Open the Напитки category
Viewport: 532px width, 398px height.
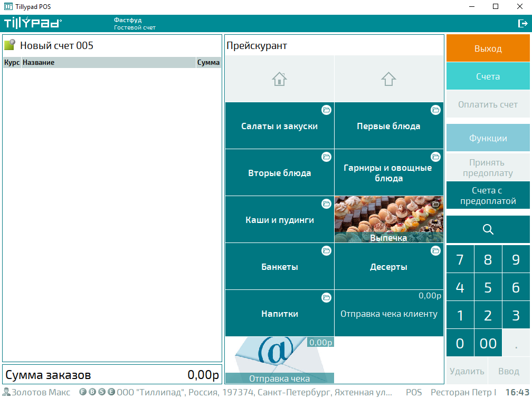pyautogui.click(x=279, y=314)
